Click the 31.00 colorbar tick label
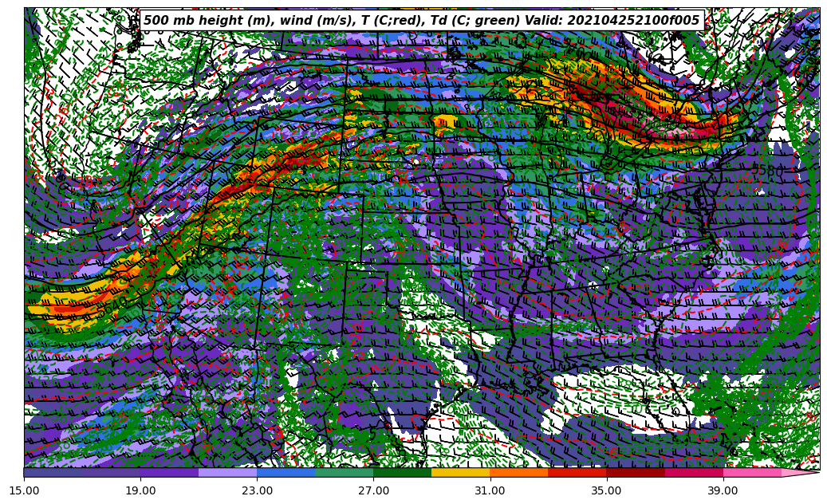Image resolution: width=827 pixels, height=504 pixels. (490, 491)
